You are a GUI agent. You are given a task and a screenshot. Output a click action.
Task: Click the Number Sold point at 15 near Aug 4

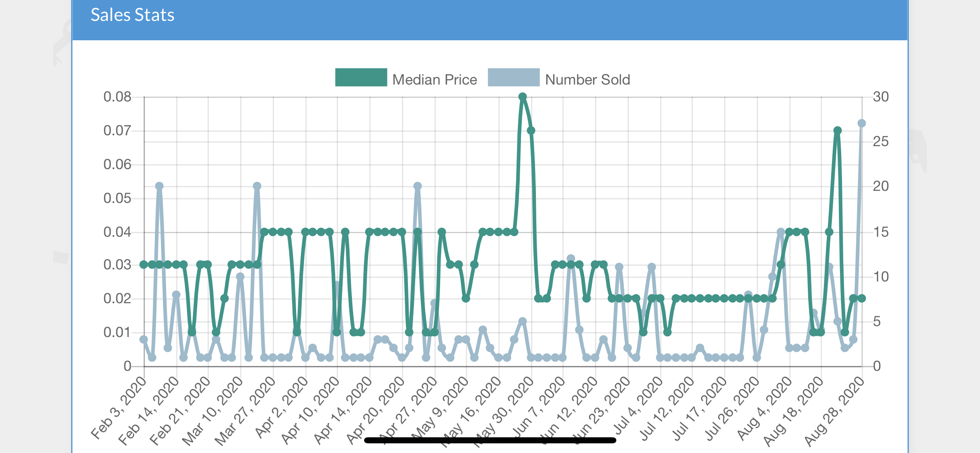click(x=781, y=232)
